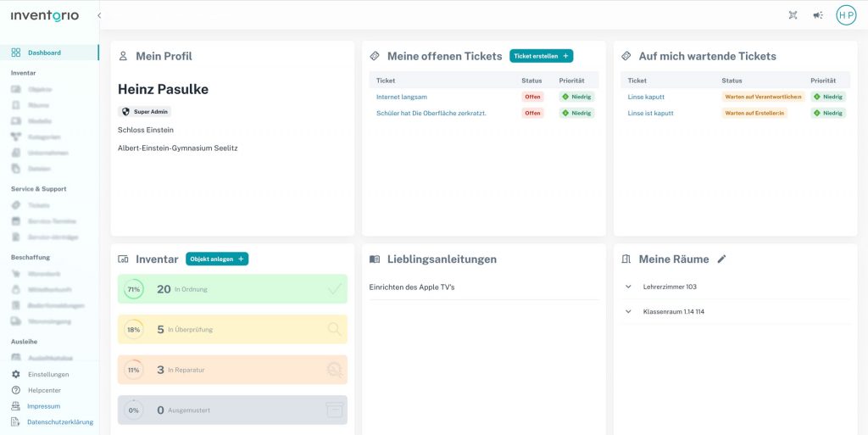
Task: Click the Objekte icon in sidebar
Action: [16, 89]
